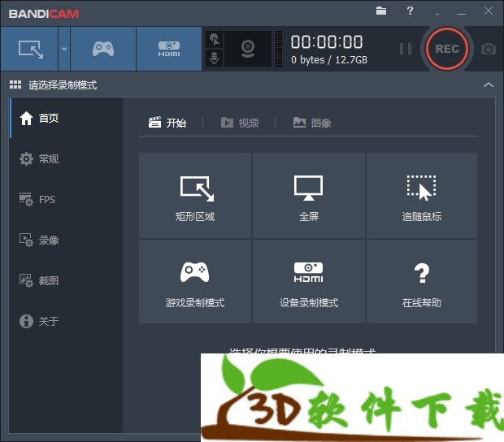Click the grid icon beside 请选择录制模式

tap(15, 84)
